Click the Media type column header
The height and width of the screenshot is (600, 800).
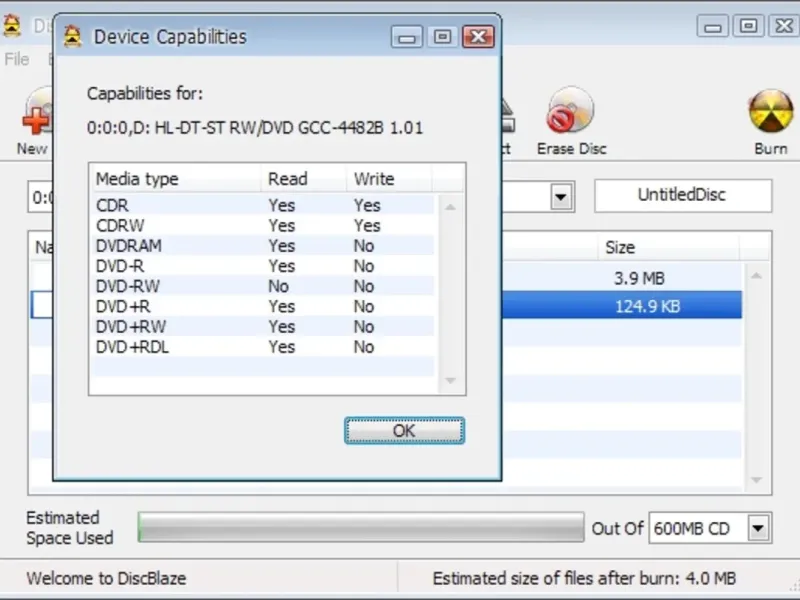click(176, 179)
